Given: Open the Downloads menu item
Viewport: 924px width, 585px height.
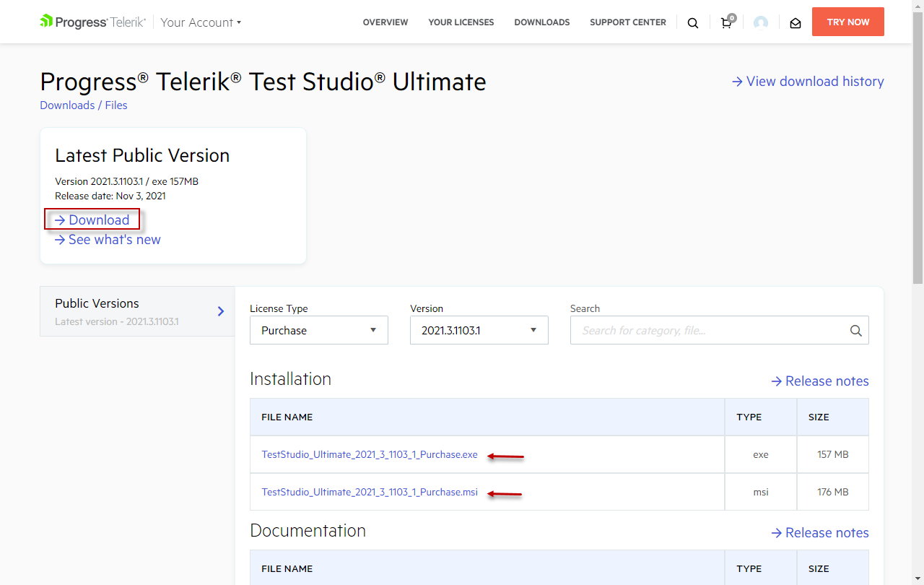Looking at the screenshot, I should 542,22.
